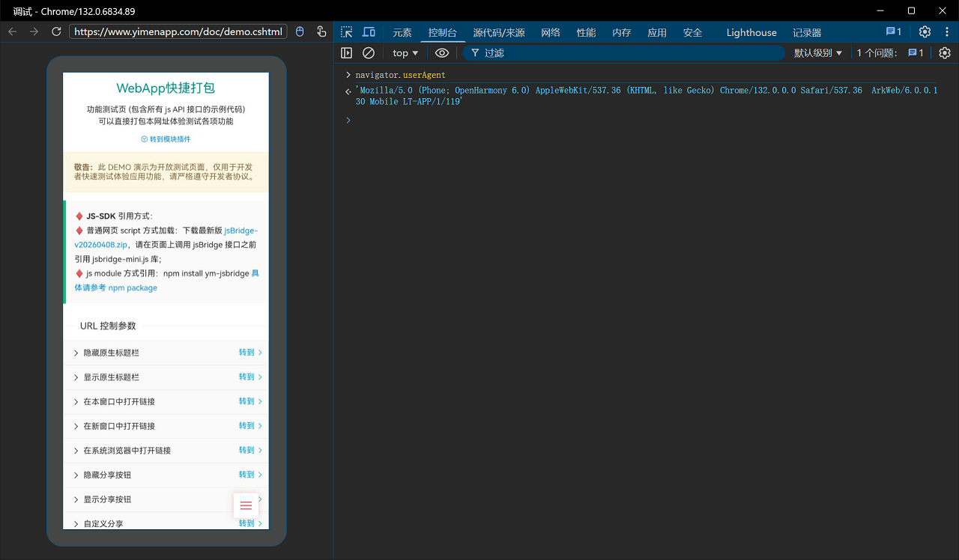The image size is (959, 560).
Task: Click 转到 on 在系统浏览器中打开链接 row
Action: tap(250, 450)
